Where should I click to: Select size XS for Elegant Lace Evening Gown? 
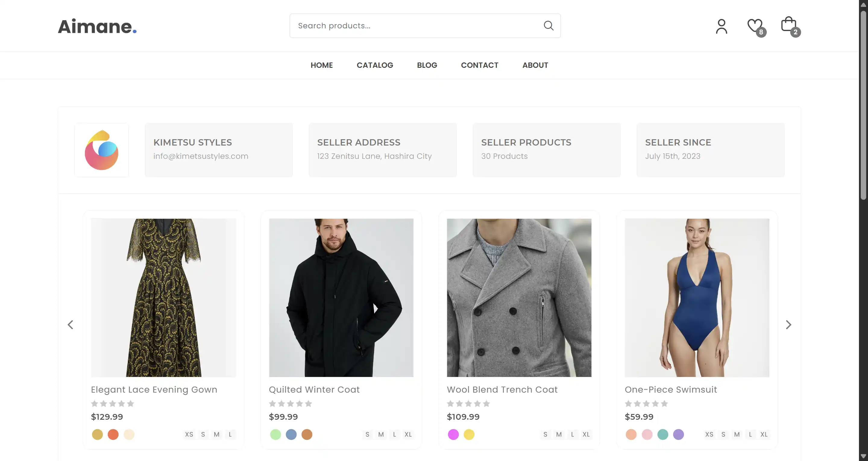[x=189, y=434]
